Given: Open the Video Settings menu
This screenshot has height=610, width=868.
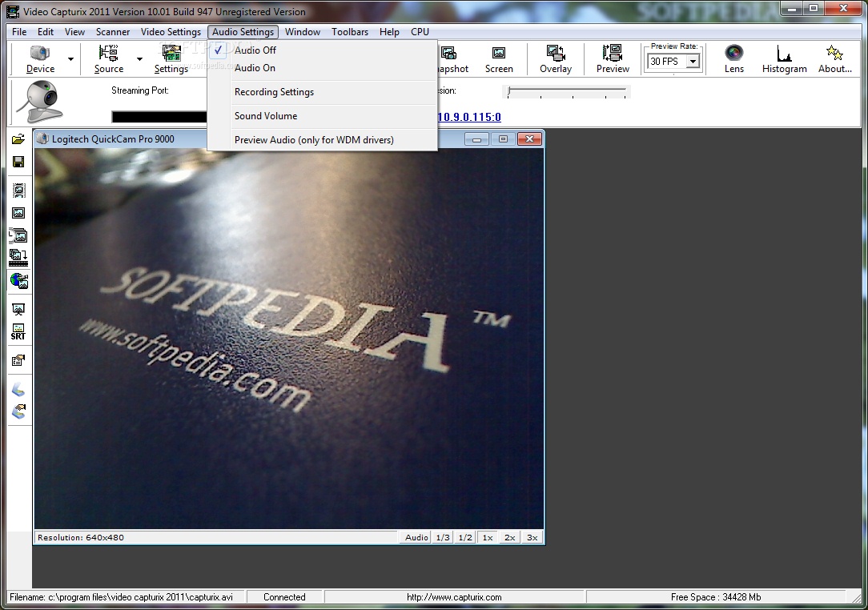Looking at the screenshot, I should 171,31.
